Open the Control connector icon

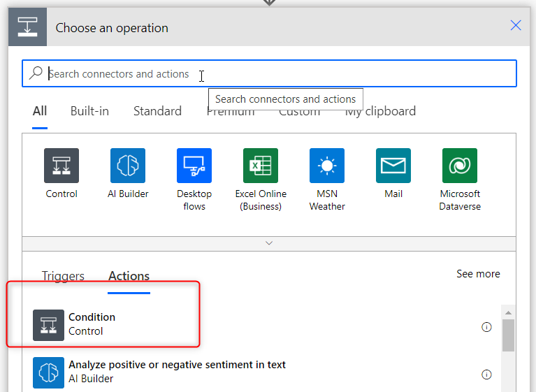click(x=61, y=166)
